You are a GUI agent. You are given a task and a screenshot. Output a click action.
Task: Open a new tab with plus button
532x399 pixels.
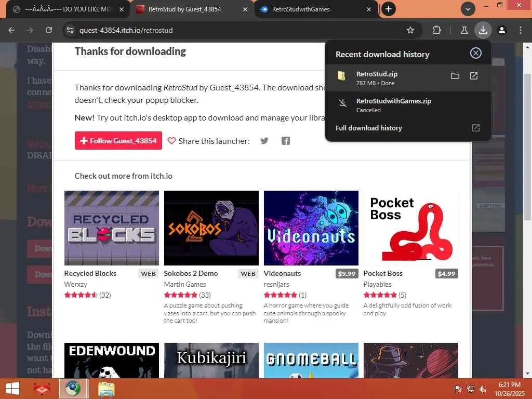point(389,9)
